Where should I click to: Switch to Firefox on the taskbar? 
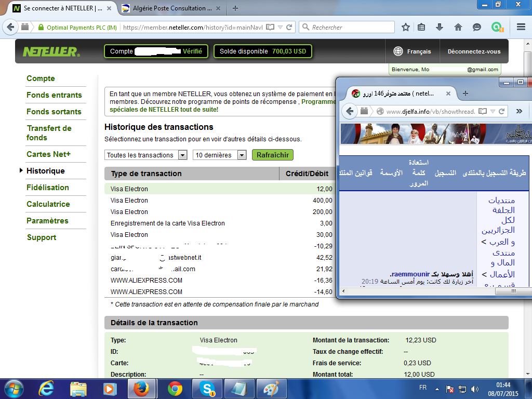pos(142,389)
